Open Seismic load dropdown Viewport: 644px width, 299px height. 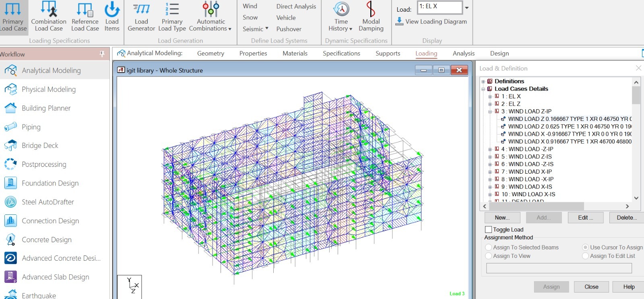[x=255, y=29]
